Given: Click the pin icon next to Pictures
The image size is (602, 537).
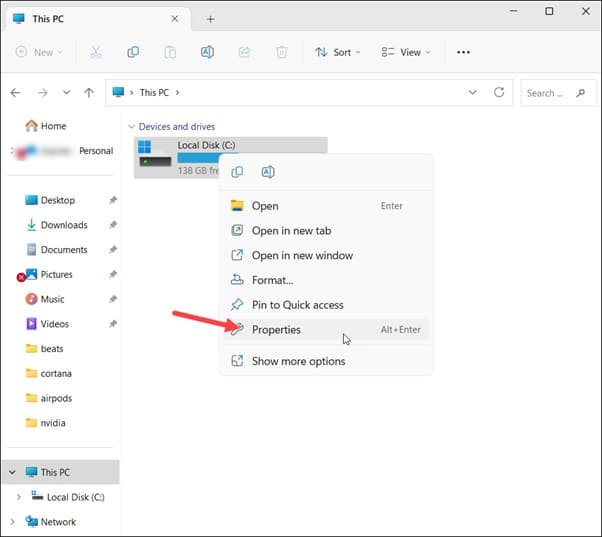Looking at the screenshot, I should (x=113, y=274).
